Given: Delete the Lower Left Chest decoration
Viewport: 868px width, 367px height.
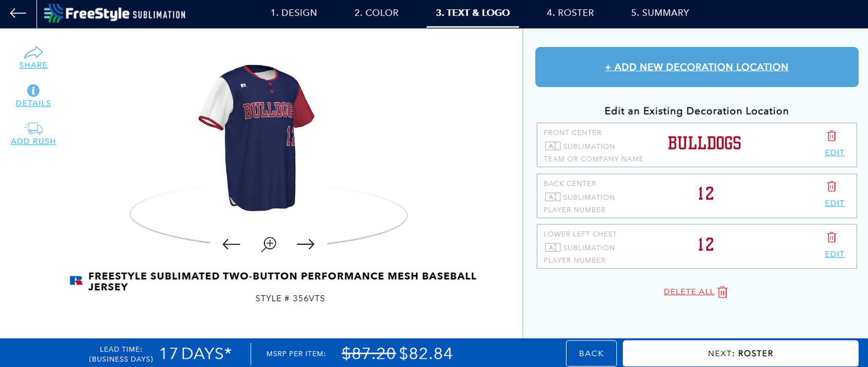Looking at the screenshot, I should click(832, 237).
